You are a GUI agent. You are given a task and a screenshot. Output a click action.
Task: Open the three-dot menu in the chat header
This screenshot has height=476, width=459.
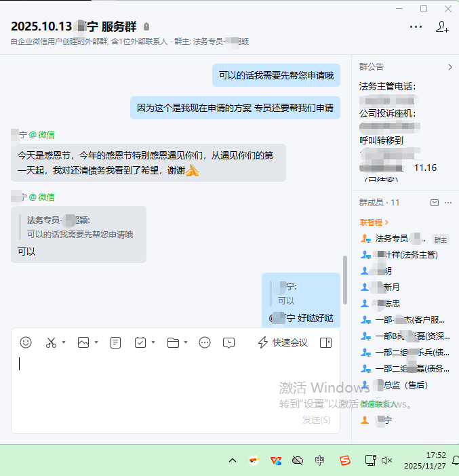point(416,27)
